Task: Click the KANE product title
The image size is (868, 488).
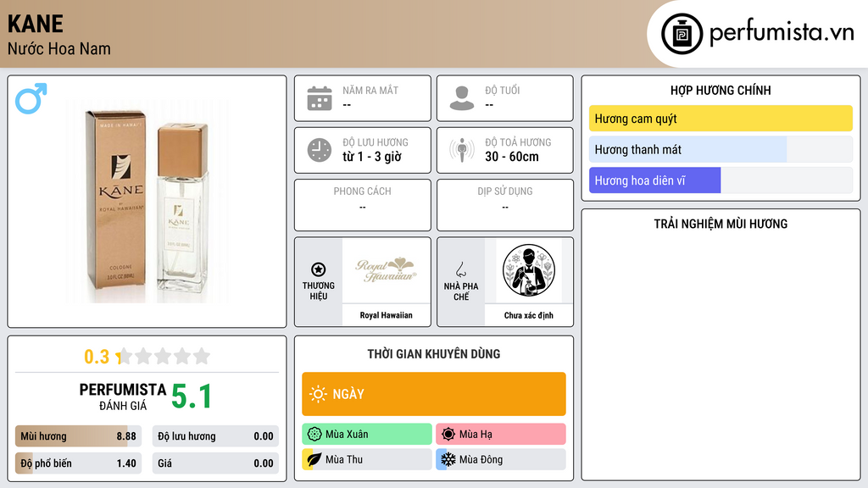Action: click(x=35, y=24)
